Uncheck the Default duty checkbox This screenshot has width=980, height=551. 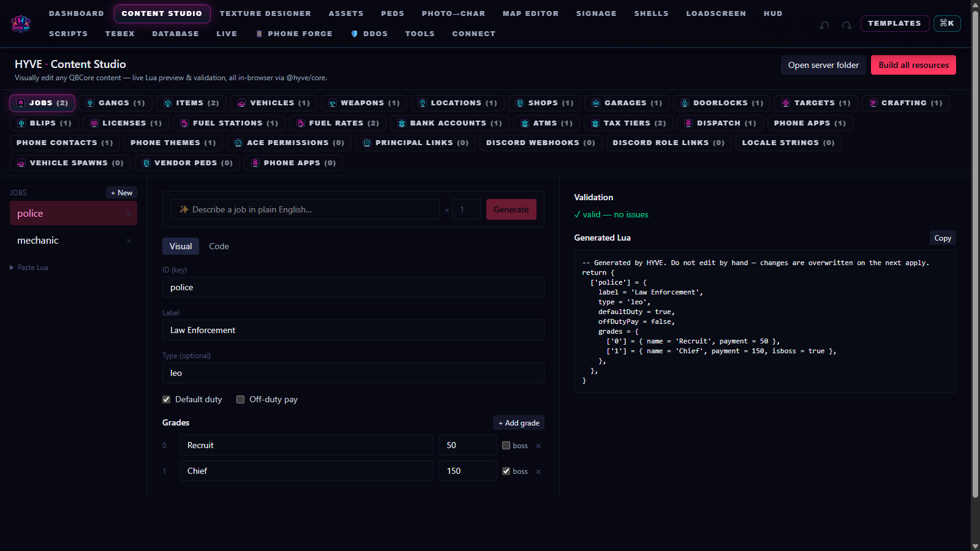click(166, 399)
